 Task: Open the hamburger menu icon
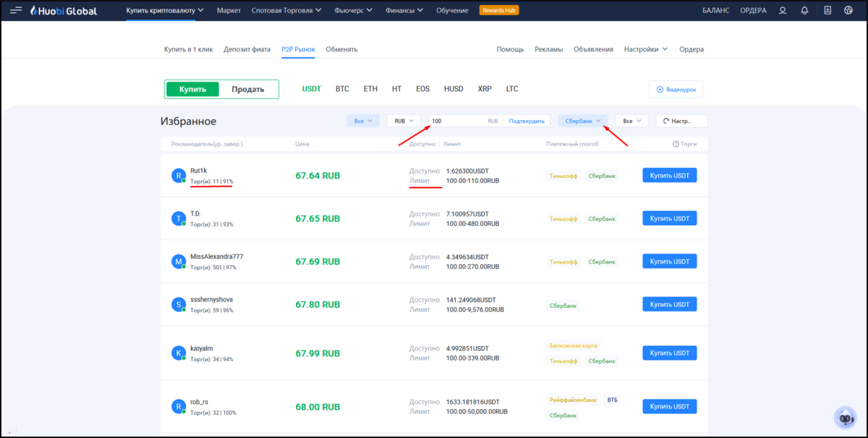click(x=16, y=10)
